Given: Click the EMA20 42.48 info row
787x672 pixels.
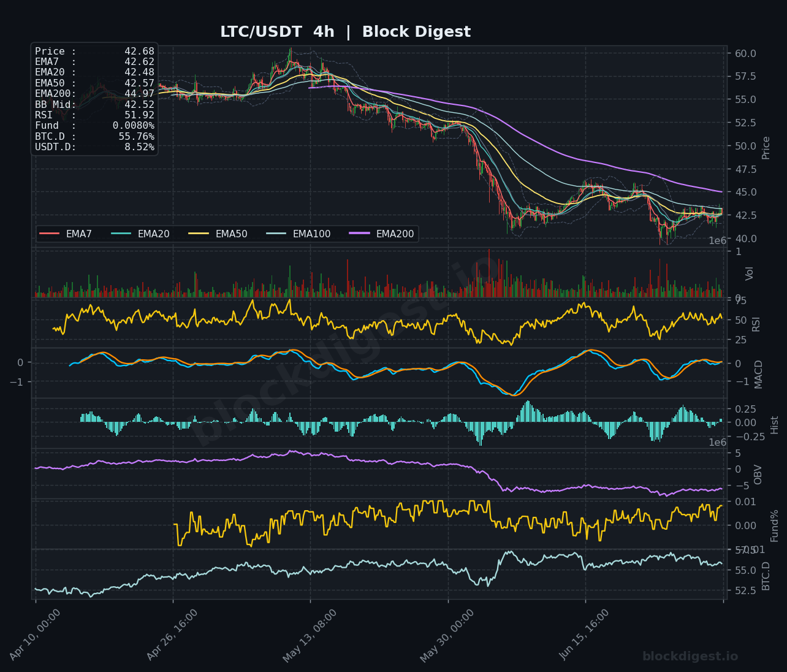Looking at the screenshot, I should (94, 72).
